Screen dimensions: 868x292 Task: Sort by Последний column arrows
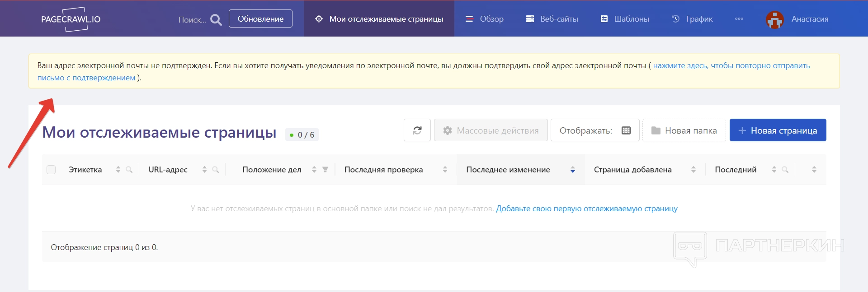point(774,170)
